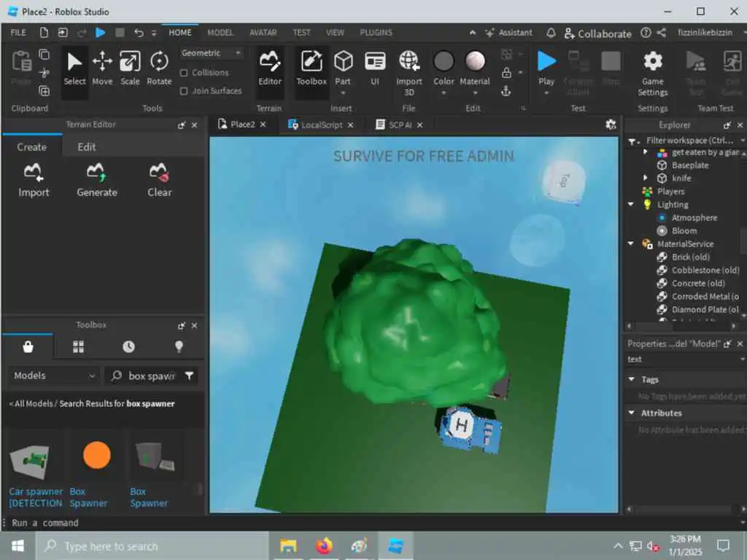747x560 pixels.
Task: Activate the Scale tool
Action: point(130,69)
